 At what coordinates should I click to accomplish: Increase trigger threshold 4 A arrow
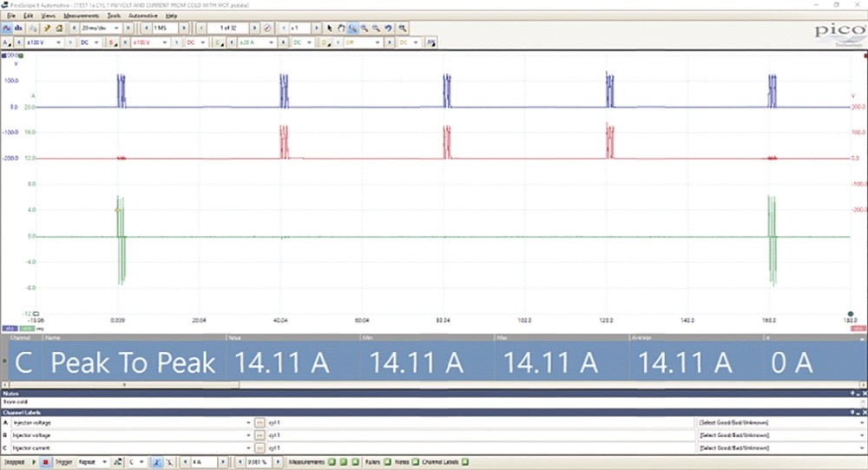tap(222, 461)
